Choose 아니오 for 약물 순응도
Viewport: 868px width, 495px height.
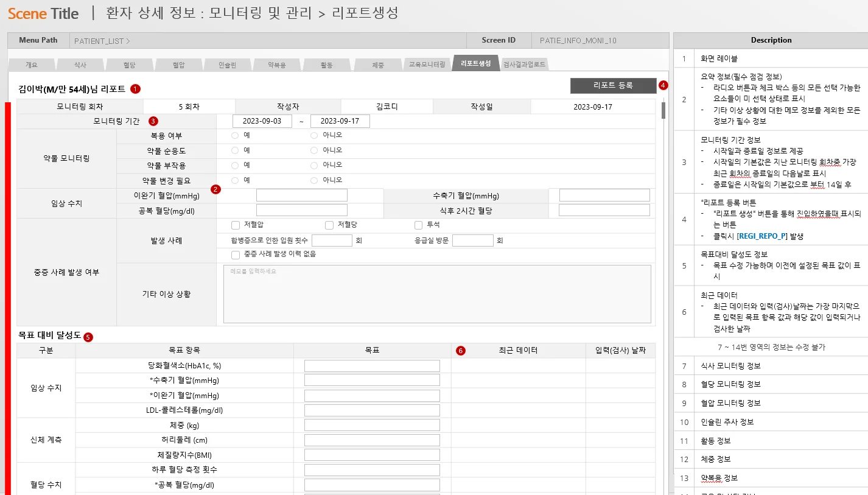point(314,150)
